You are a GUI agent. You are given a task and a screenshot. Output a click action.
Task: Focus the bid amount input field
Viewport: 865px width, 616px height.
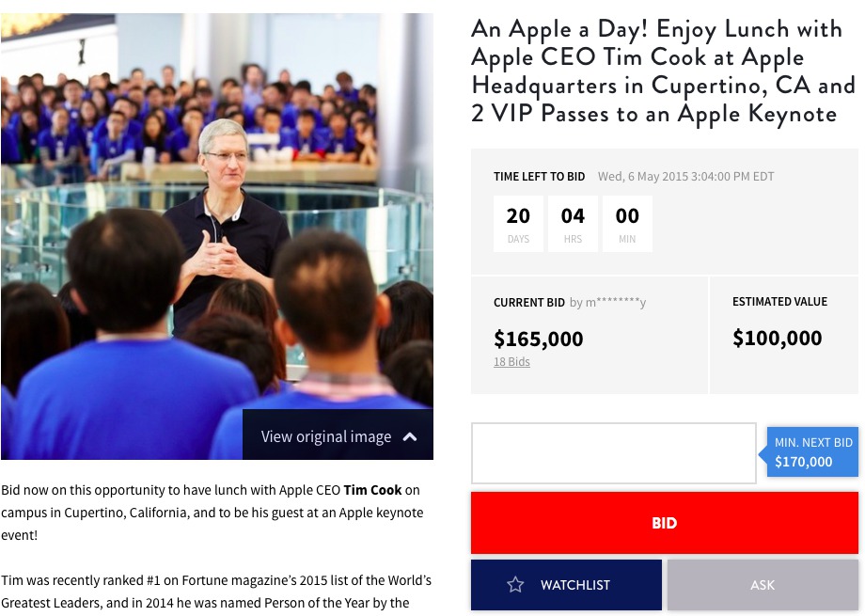tap(613, 453)
